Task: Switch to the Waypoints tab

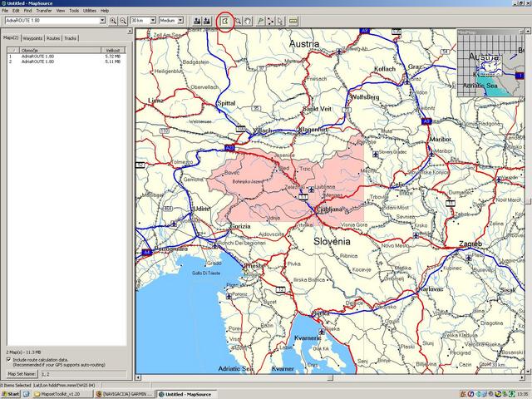Action: [32, 38]
